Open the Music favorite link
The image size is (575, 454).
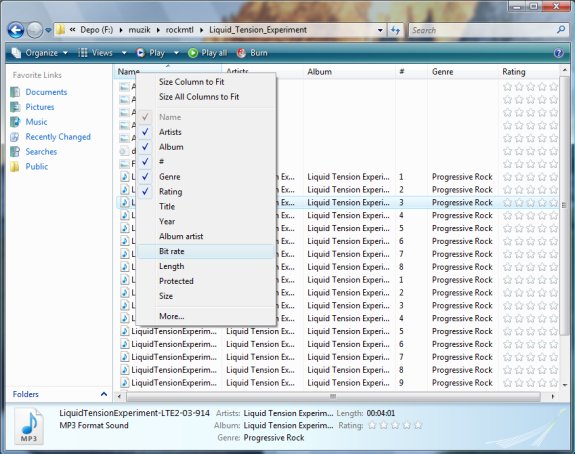[x=36, y=122]
